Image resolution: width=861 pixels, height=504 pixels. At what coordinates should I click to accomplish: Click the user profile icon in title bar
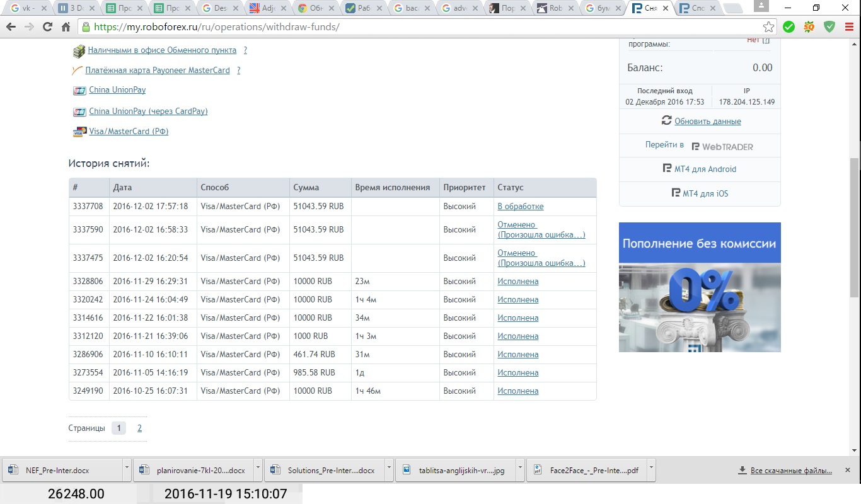coord(761,6)
